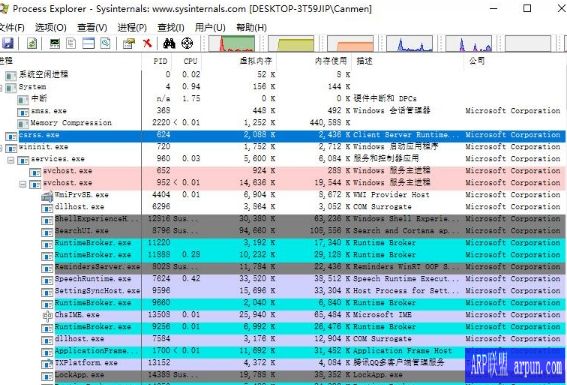This screenshot has height=385, width=567.
Task: Select the wininit.exe process
Action: click(284, 147)
